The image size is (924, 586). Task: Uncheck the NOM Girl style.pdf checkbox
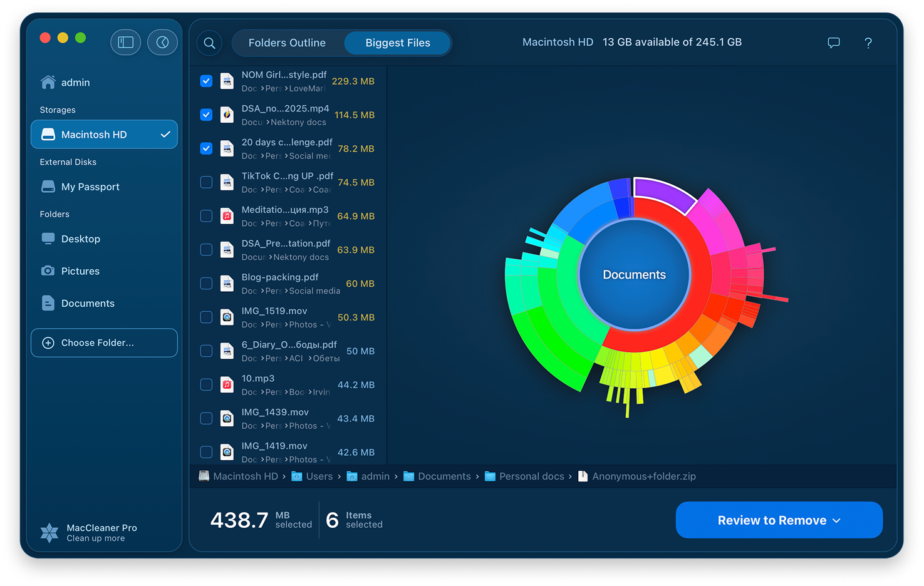[x=206, y=81]
